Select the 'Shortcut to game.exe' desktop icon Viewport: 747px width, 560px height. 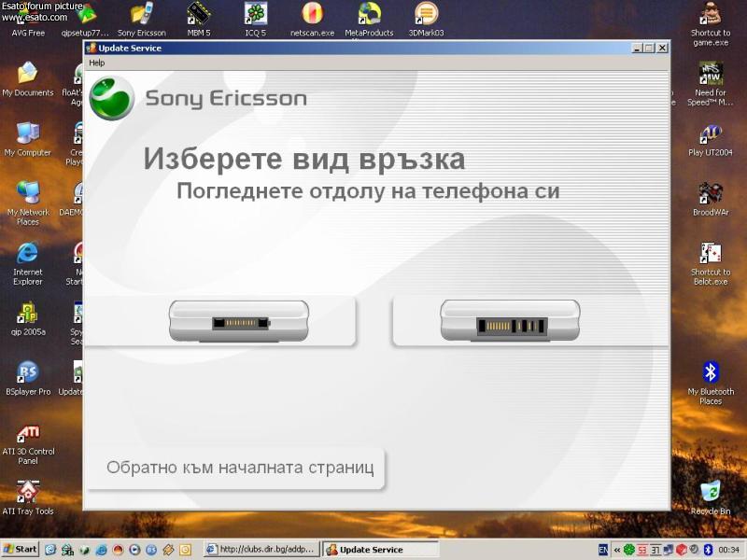(711, 25)
